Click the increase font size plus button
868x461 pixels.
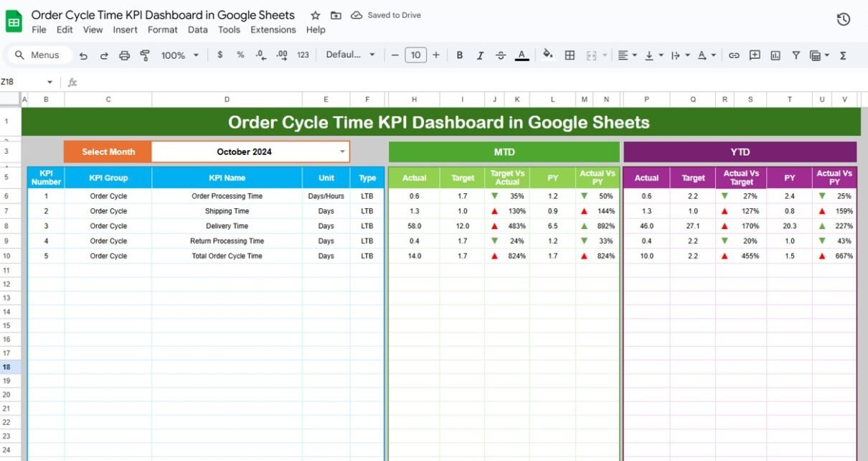pos(435,55)
